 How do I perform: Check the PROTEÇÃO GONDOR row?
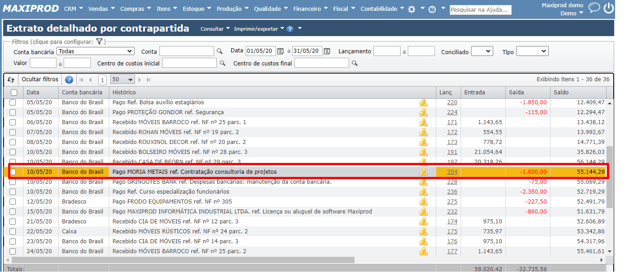point(13,112)
